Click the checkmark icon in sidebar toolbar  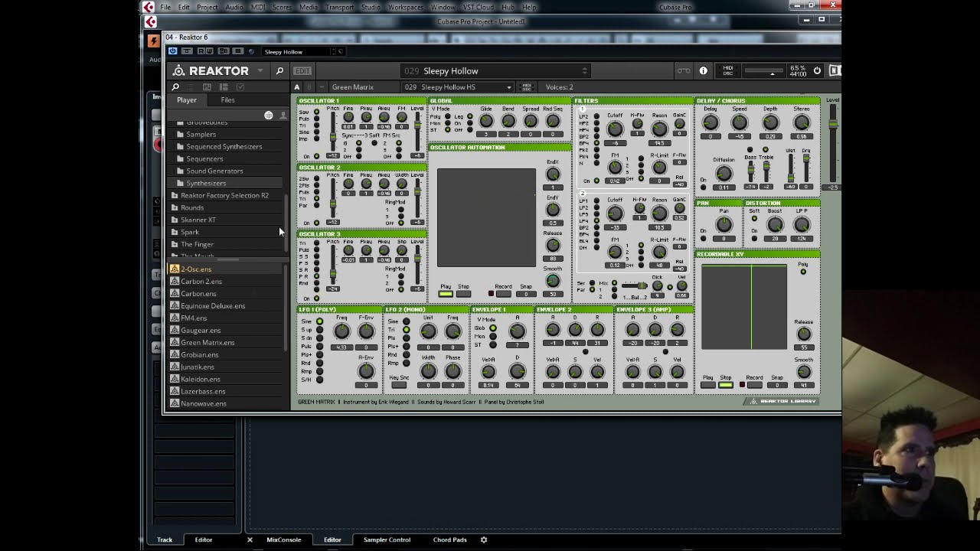pos(240,87)
